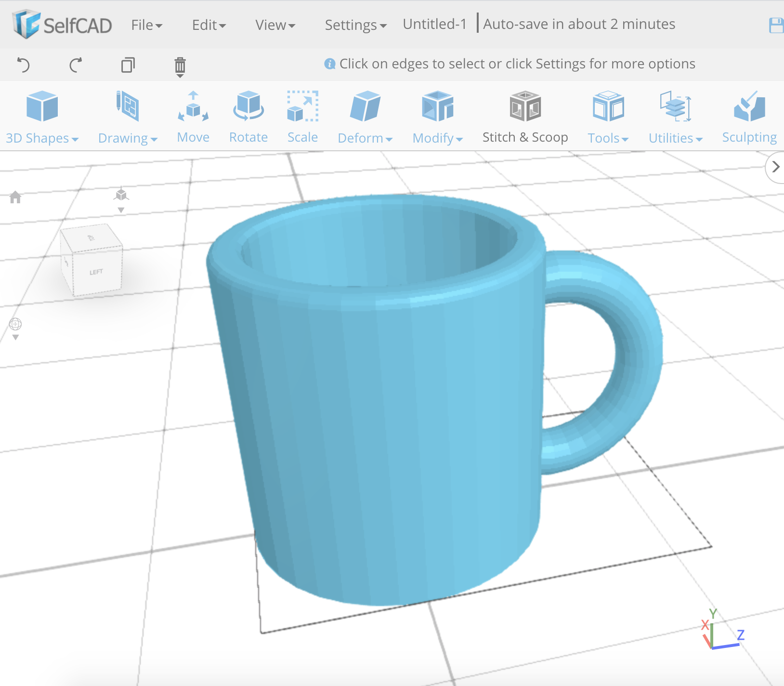The height and width of the screenshot is (686, 784).
Task: Click the LEFT face of view cube
Action: [96, 272]
